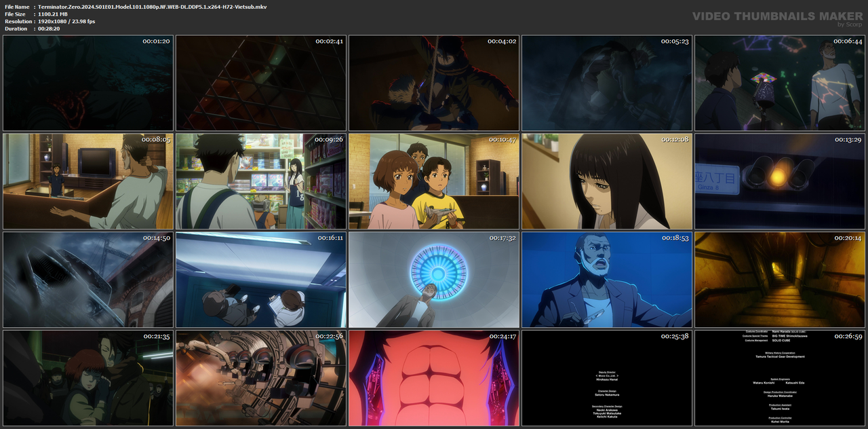The height and width of the screenshot is (429, 868).
Task: Select the yellow stairwell thumbnail at 00:20:14
Action: [780, 280]
